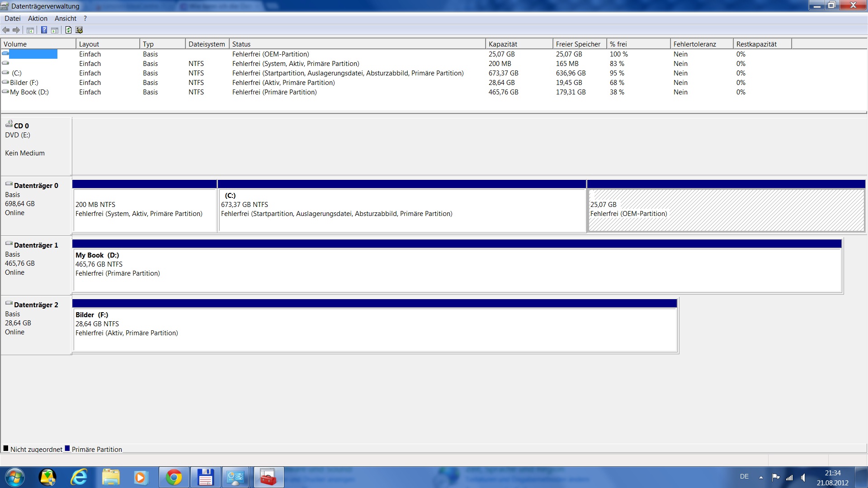Open the Ansicht menu

point(66,19)
